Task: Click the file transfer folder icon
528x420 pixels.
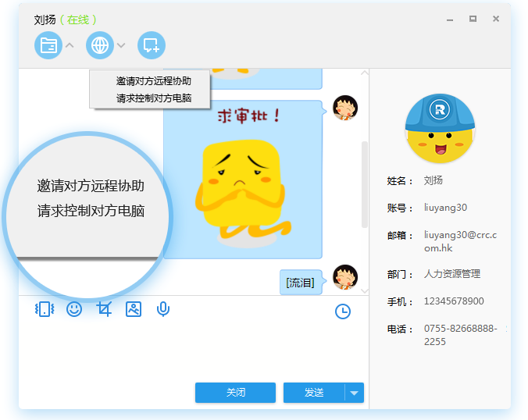Action: click(48, 45)
